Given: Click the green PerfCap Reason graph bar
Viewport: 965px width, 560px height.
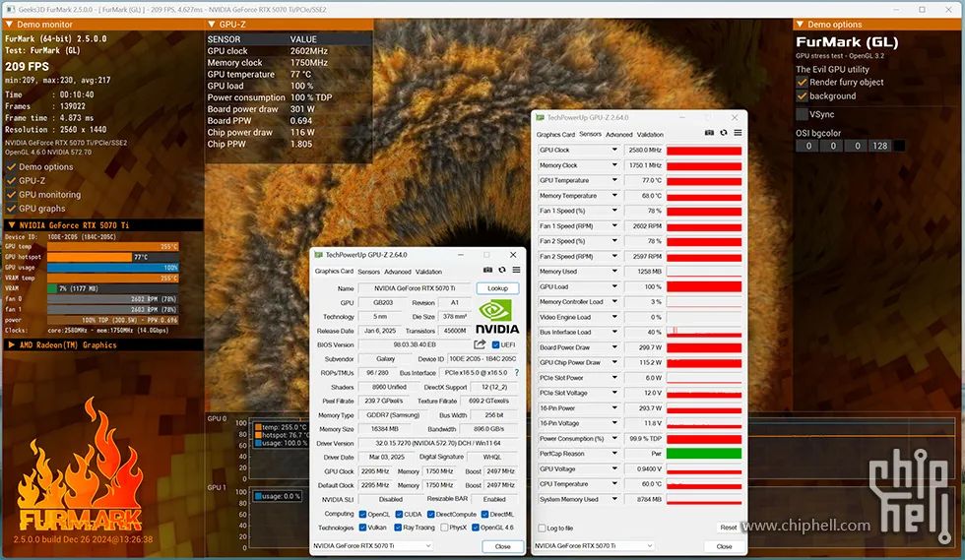Looking at the screenshot, I should pyautogui.click(x=704, y=454).
